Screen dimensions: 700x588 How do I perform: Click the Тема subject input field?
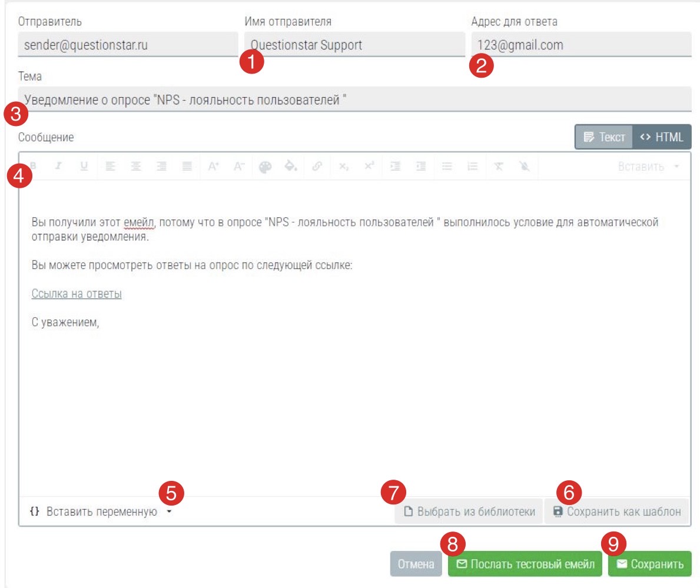[x=354, y=99]
